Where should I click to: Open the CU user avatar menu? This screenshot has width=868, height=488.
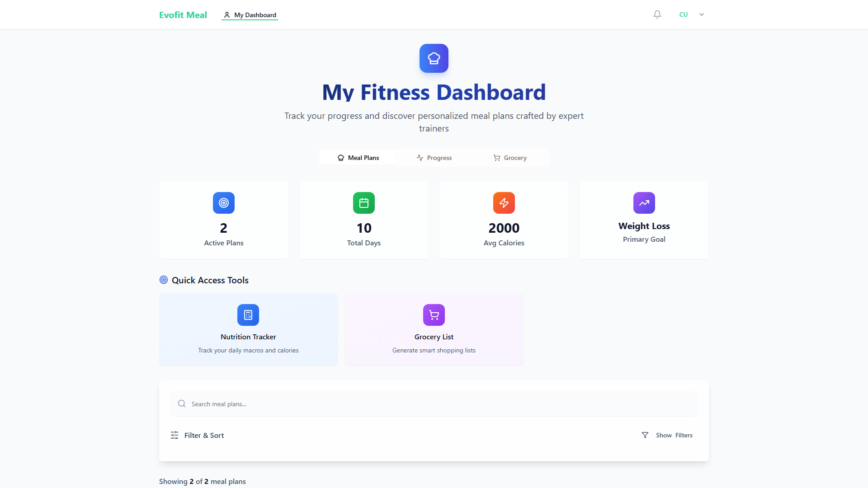point(684,14)
